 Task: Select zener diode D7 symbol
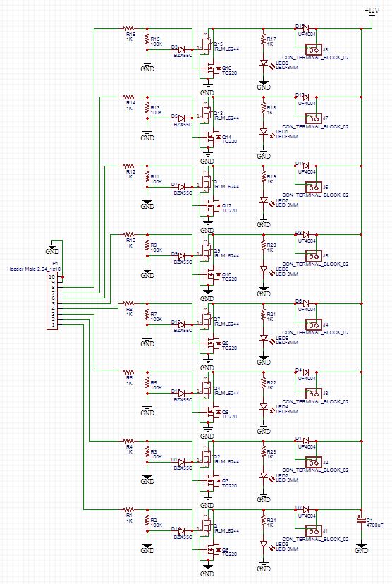(182, 187)
